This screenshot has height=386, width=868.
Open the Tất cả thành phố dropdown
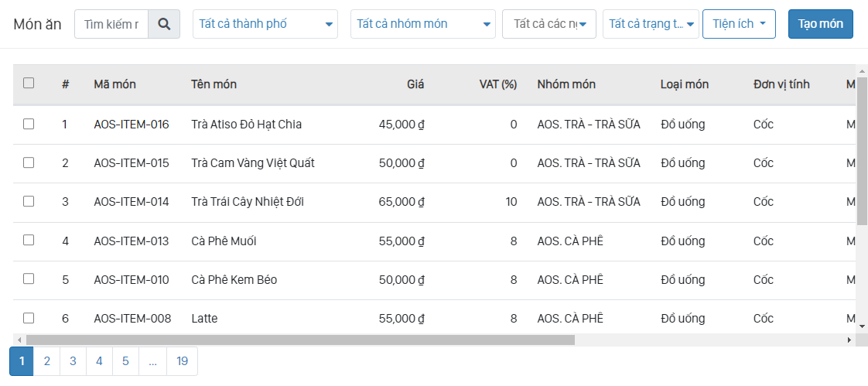265,24
